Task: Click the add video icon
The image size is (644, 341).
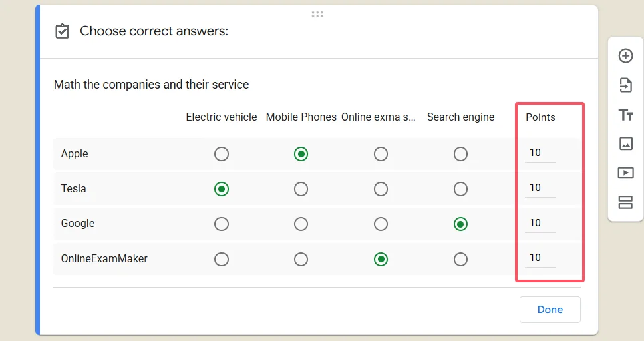Action: point(625,172)
